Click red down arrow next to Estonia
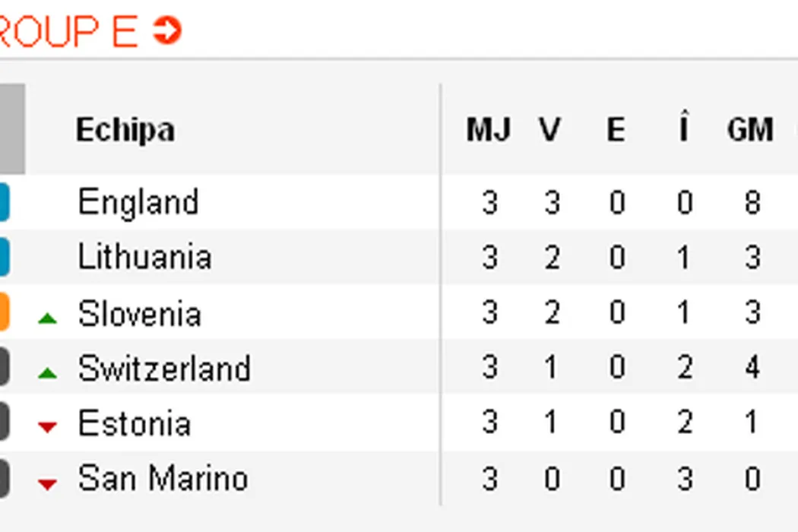This screenshot has height=532, width=798. coord(47,427)
